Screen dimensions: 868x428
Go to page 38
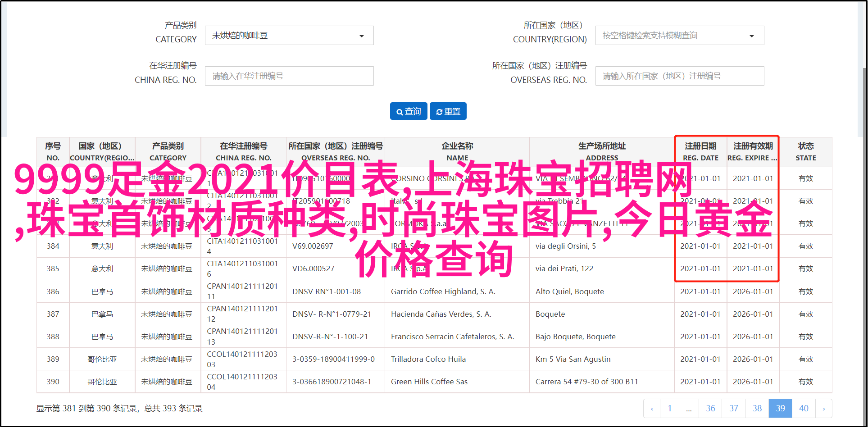coord(757,409)
